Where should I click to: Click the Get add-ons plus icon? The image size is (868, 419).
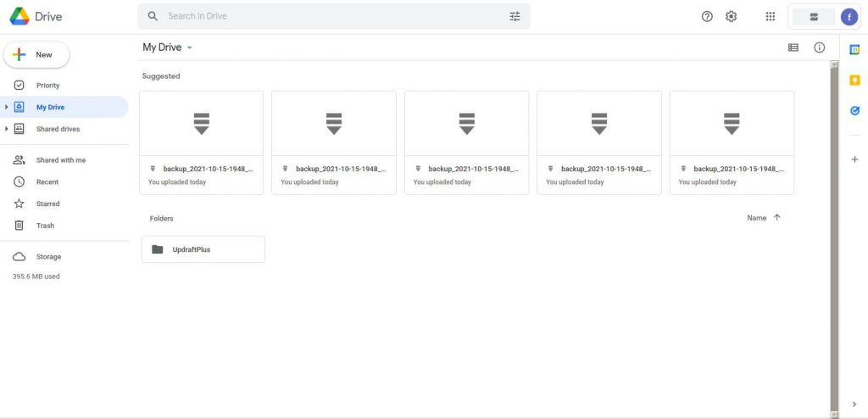854,159
